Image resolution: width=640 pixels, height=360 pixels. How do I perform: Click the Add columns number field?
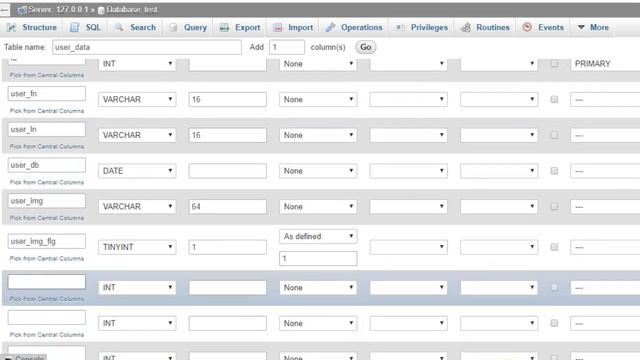click(287, 47)
